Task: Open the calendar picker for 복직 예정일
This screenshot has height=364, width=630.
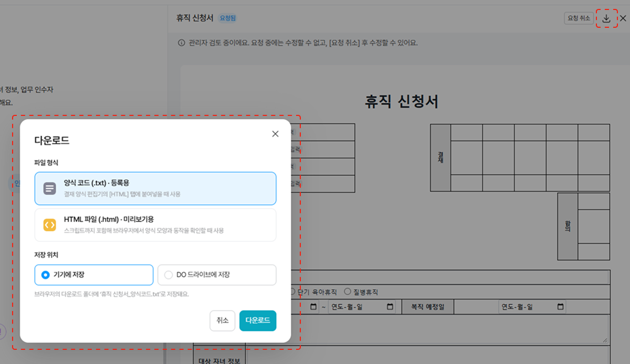Action: pos(561,307)
